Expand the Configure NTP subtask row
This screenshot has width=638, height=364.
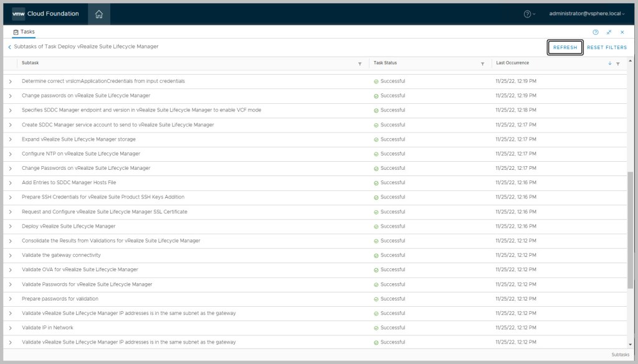10,154
